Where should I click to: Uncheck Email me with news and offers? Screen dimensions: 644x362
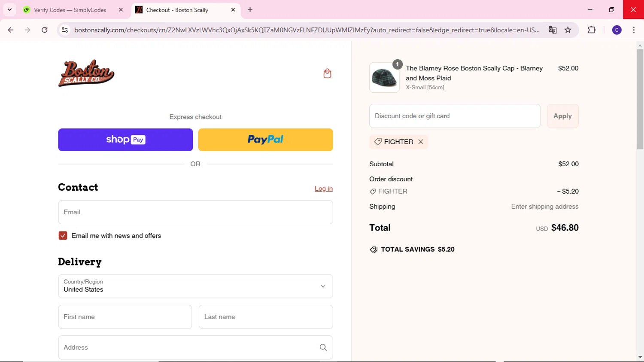[x=63, y=236]
